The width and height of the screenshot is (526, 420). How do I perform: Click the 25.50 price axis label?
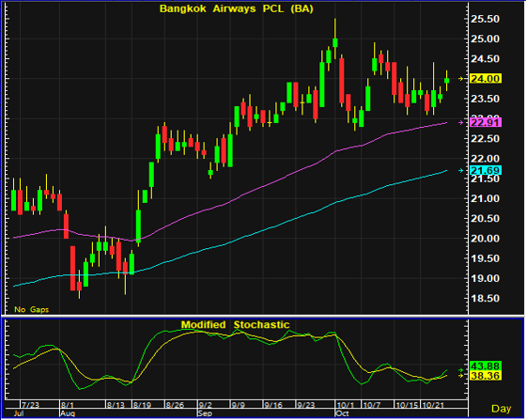(x=485, y=19)
